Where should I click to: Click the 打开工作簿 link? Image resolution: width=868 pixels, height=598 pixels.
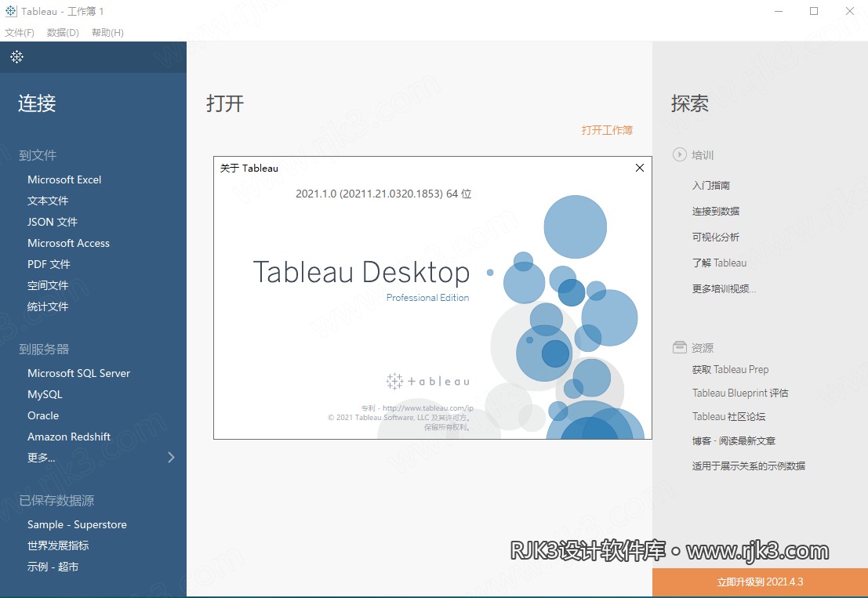(607, 130)
